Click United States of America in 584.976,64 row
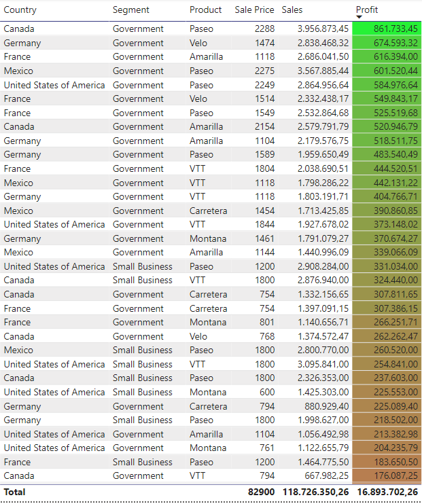This screenshot has width=422, height=504. coord(54,85)
